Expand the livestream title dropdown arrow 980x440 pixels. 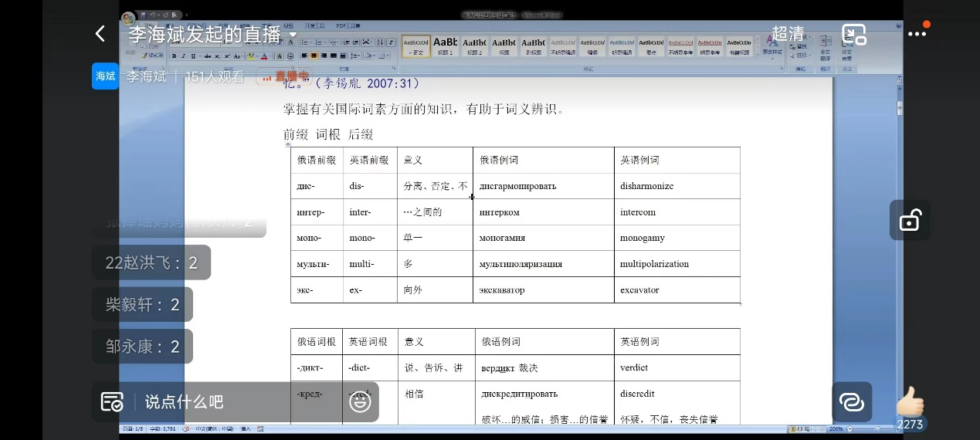click(x=293, y=36)
